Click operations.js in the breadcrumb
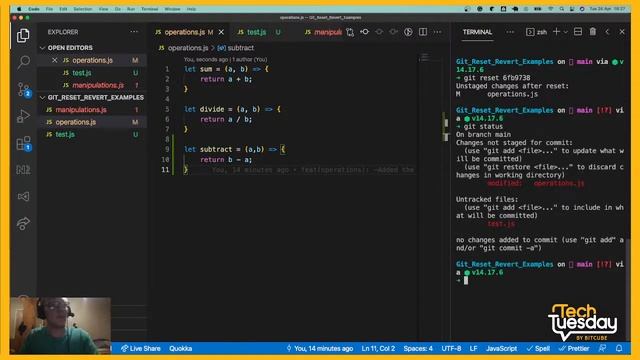 click(188, 48)
